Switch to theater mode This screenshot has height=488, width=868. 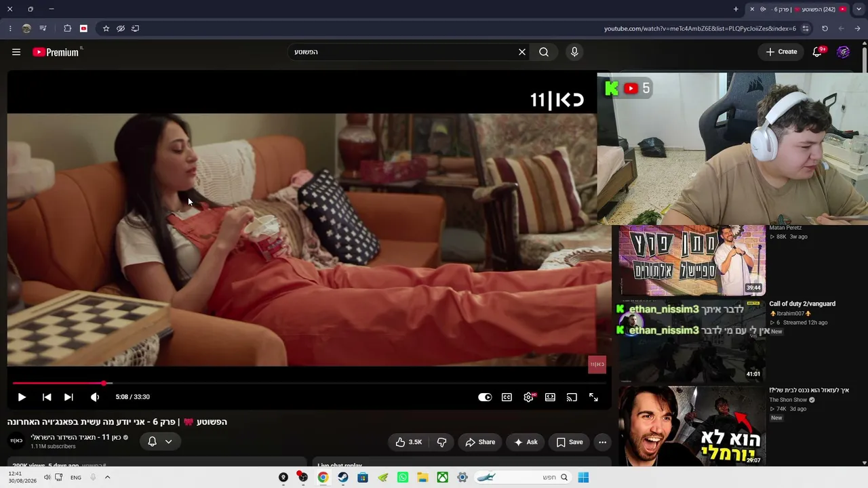[550, 397]
